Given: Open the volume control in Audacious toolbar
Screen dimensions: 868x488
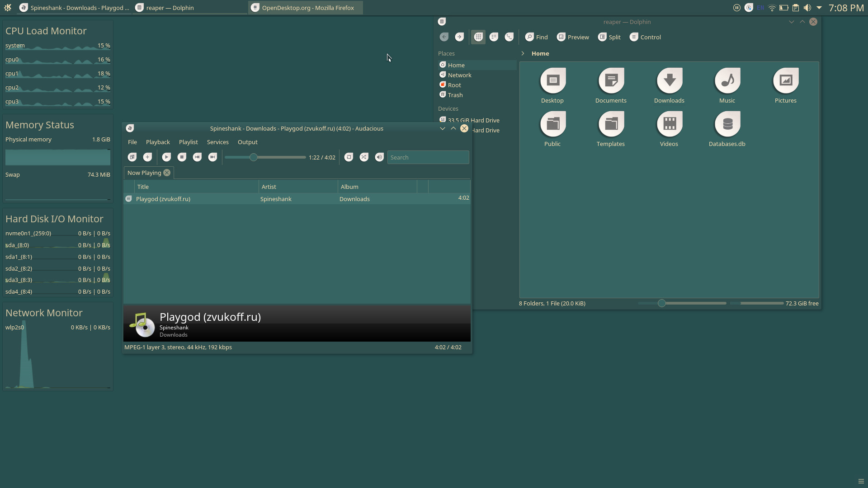Looking at the screenshot, I should pyautogui.click(x=379, y=157).
